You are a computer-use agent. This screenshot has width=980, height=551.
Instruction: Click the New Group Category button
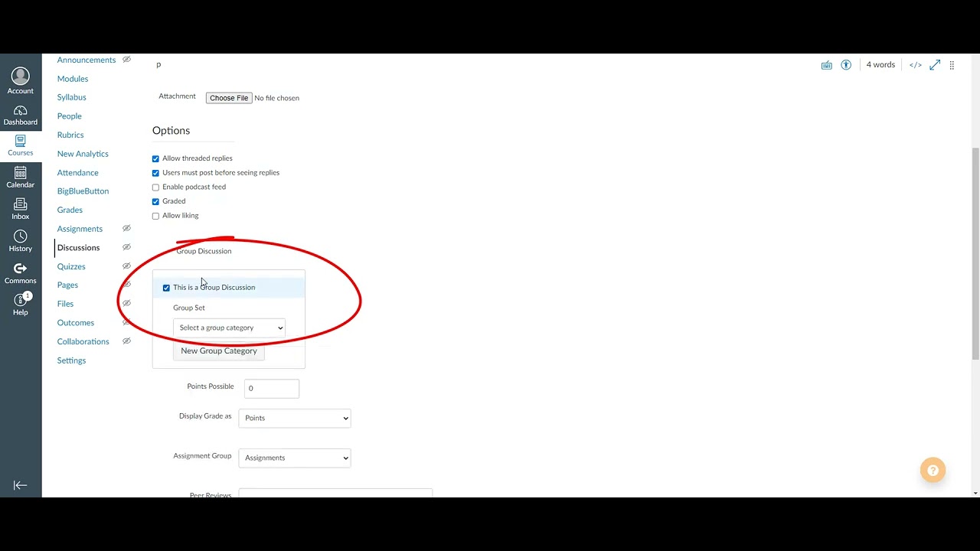click(219, 351)
